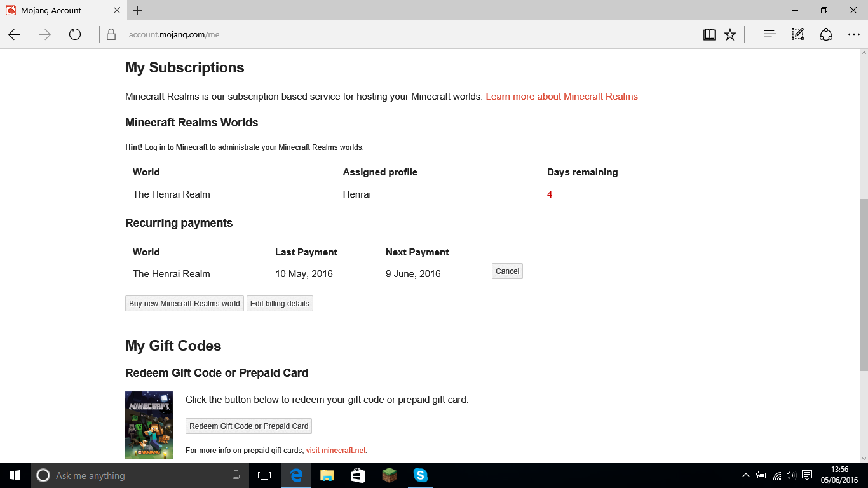Make a Web Note pen icon
Screen dimensions: 868x488
pos(797,35)
